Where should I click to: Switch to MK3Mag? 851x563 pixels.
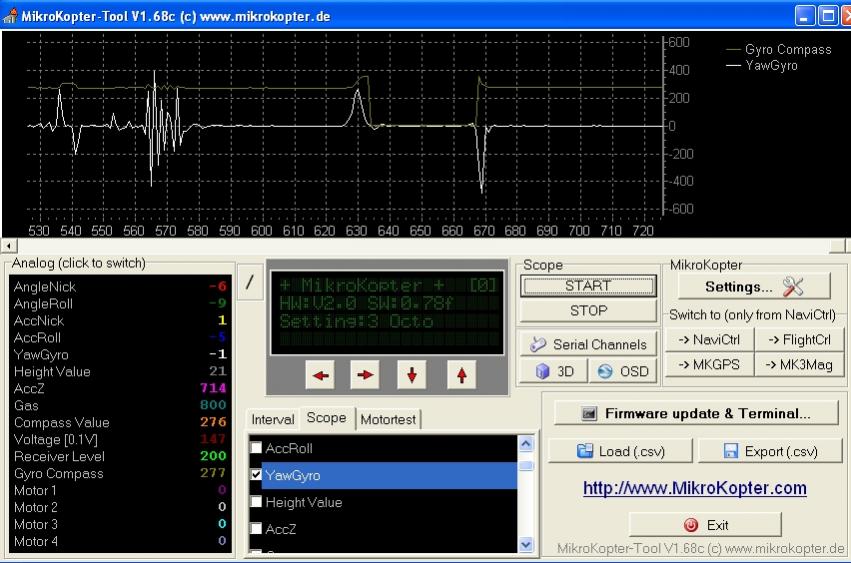799,364
